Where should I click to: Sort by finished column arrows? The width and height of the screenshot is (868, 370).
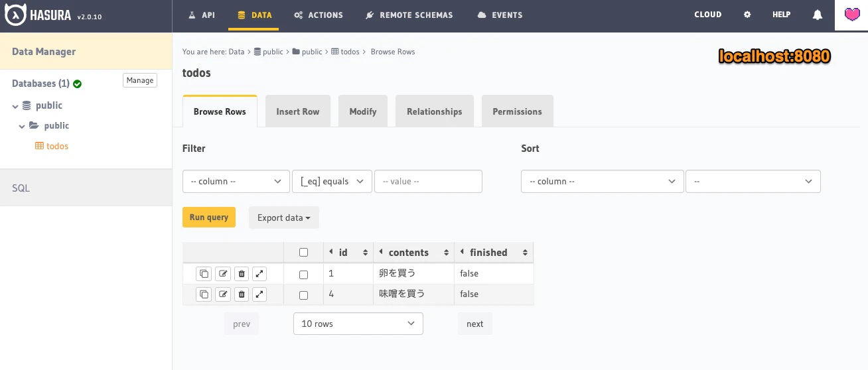pyautogui.click(x=525, y=253)
